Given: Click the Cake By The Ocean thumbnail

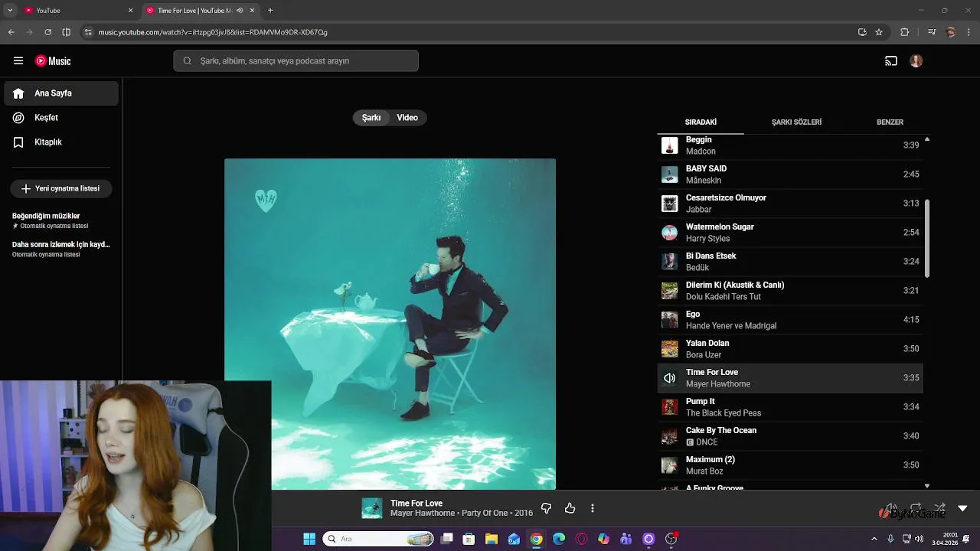Looking at the screenshot, I should point(670,436).
